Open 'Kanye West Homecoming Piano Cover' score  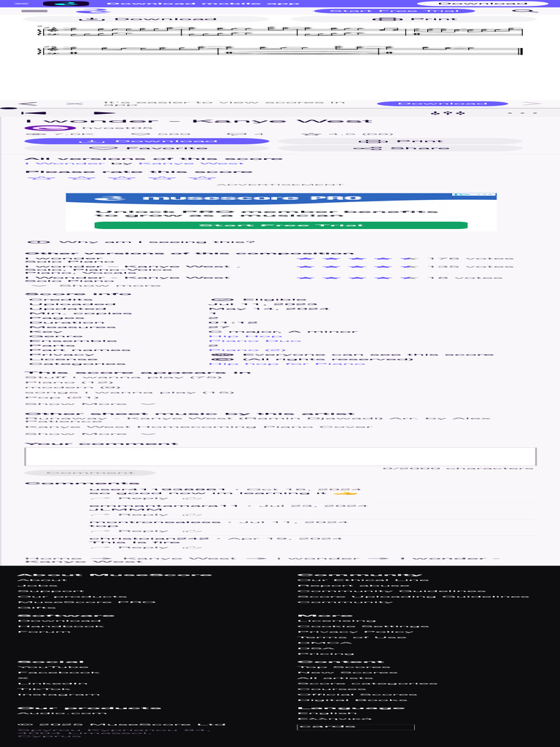198,427
